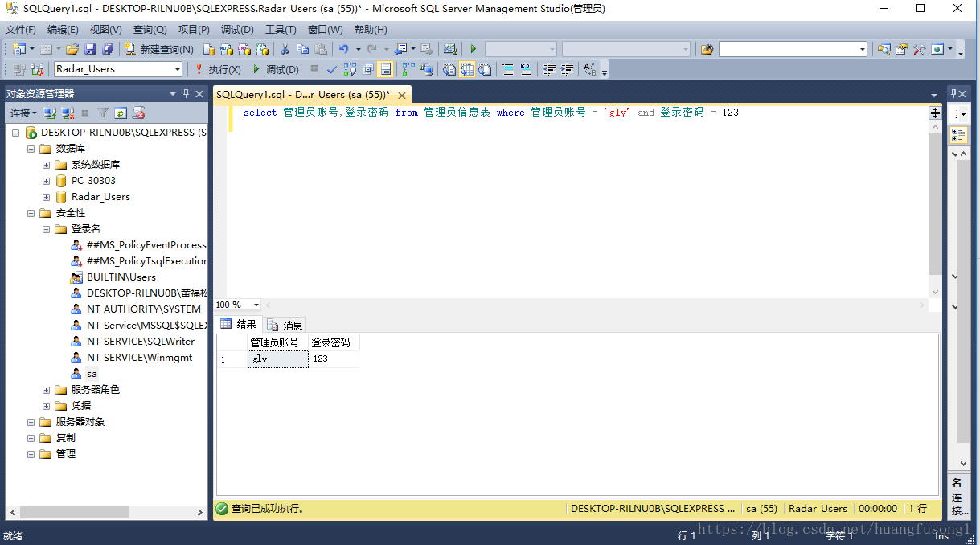Viewport: 980px width, 545px height.
Task: Click the Save All icon
Action: click(108, 49)
